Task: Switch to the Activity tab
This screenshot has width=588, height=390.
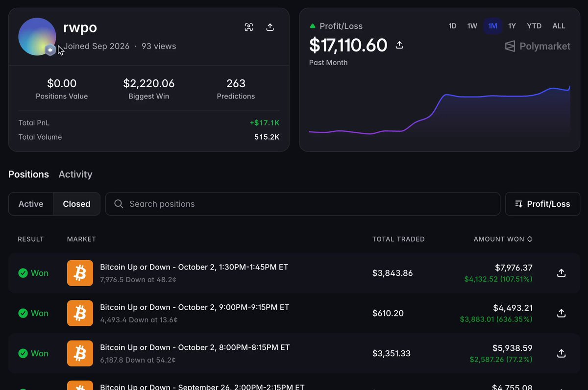Action: [75, 174]
